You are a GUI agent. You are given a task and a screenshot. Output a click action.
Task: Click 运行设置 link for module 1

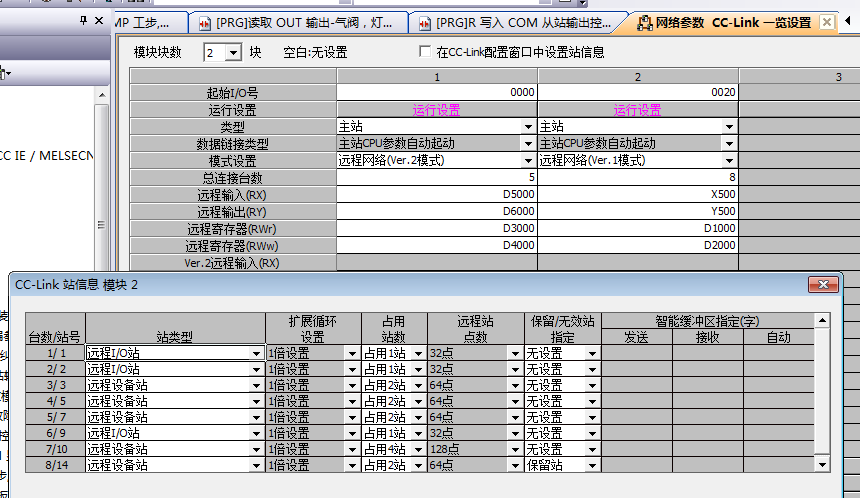coord(436,110)
